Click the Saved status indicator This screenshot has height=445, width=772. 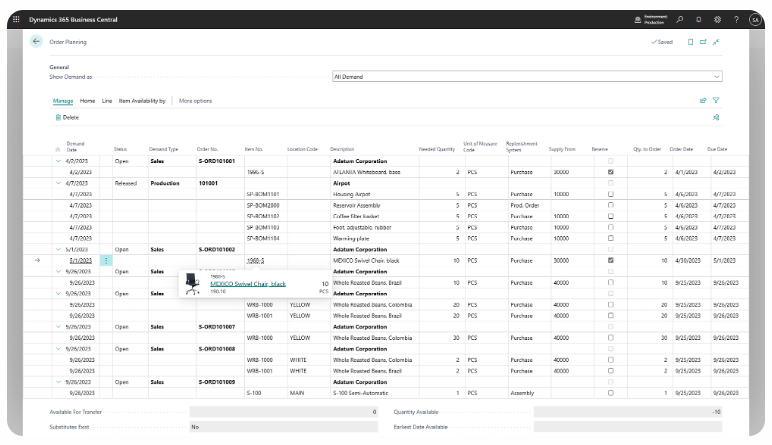[x=662, y=42]
